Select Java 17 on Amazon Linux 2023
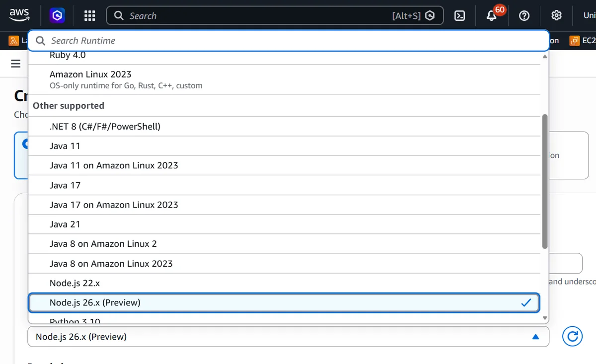596x364 pixels. (x=284, y=205)
